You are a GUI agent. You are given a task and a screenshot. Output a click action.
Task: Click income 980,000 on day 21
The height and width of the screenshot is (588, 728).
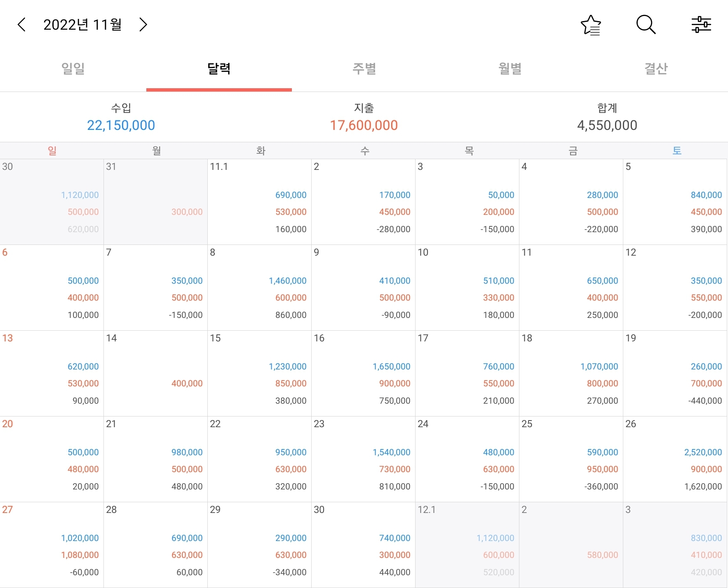coord(187,452)
